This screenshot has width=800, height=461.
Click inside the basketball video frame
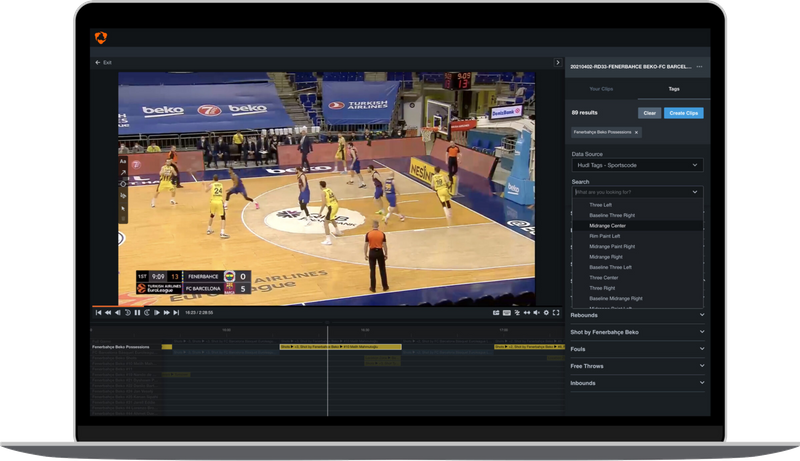click(327, 189)
